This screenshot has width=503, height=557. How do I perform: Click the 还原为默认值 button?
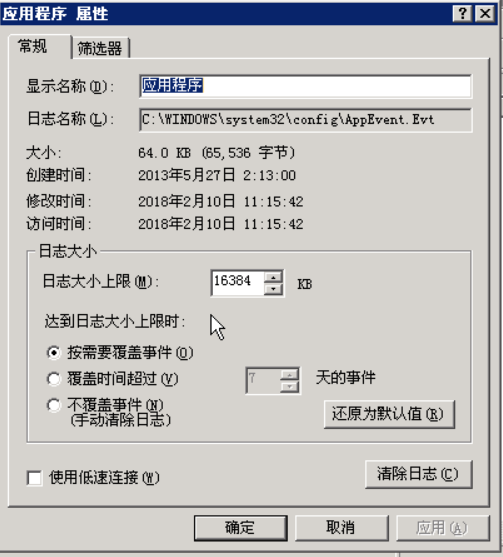click(389, 414)
